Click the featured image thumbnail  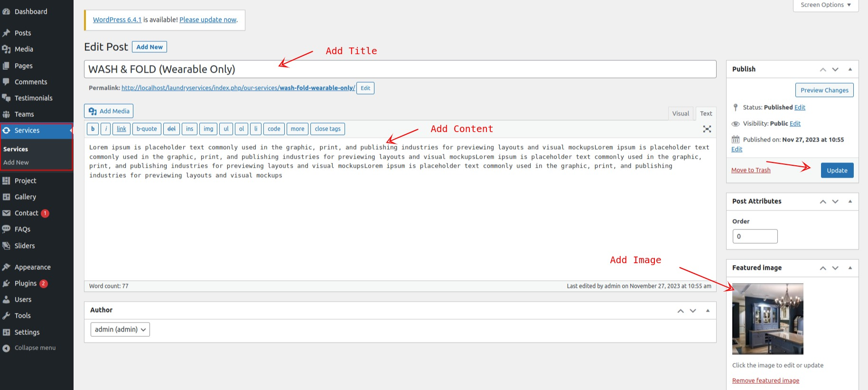tap(767, 319)
